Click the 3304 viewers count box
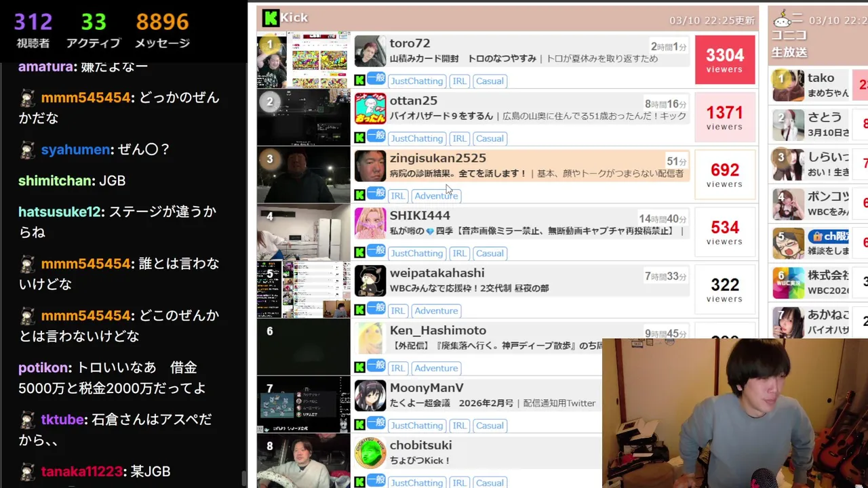 pyautogui.click(x=724, y=60)
